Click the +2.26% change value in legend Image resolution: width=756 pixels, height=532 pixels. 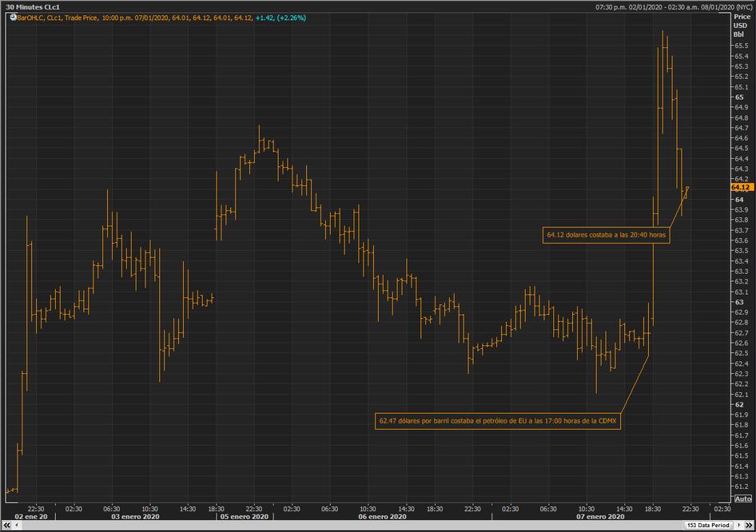click(x=292, y=18)
